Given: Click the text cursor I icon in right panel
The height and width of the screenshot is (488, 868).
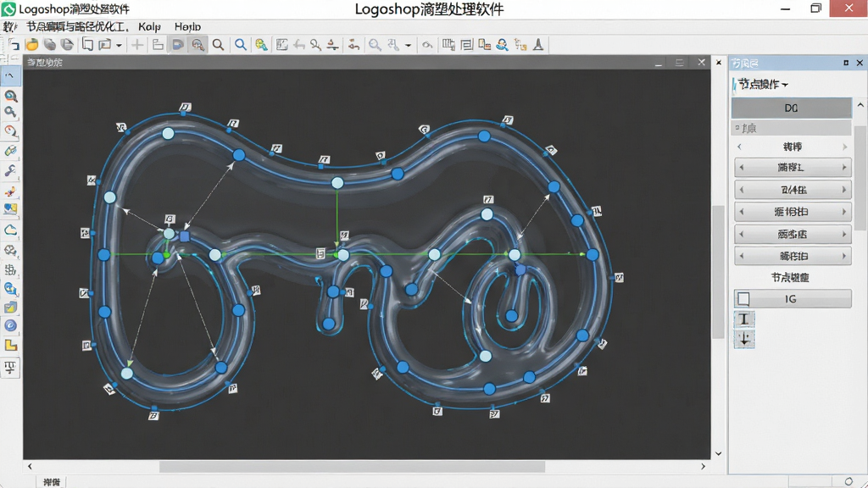Looking at the screenshot, I should (744, 319).
